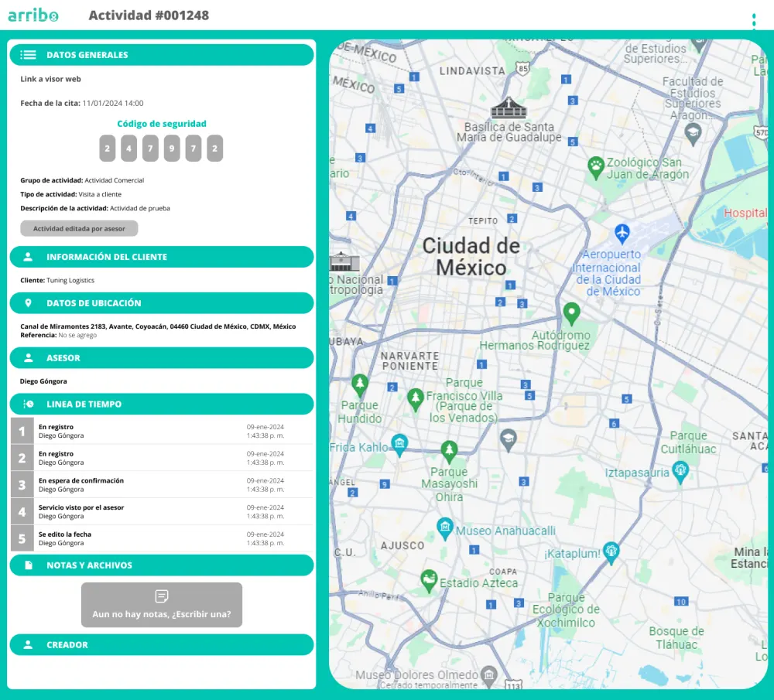
Task: Click the Parque Hundido tree marker
Action: (x=359, y=385)
